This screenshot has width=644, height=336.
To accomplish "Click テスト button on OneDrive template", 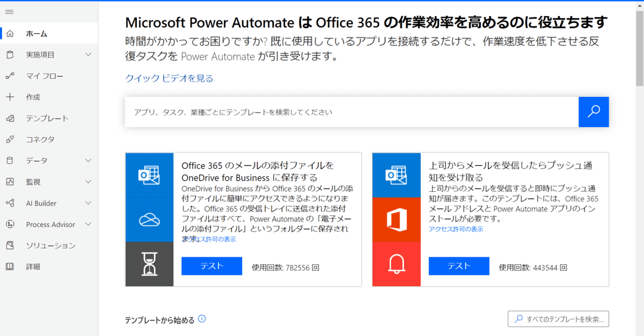I will [x=211, y=266].
